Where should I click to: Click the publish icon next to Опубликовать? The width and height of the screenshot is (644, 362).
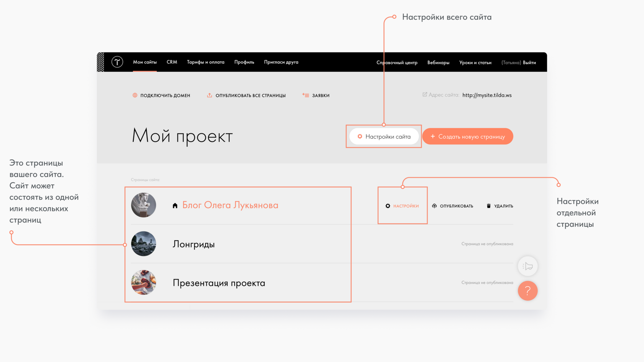[x=434, y=206]
